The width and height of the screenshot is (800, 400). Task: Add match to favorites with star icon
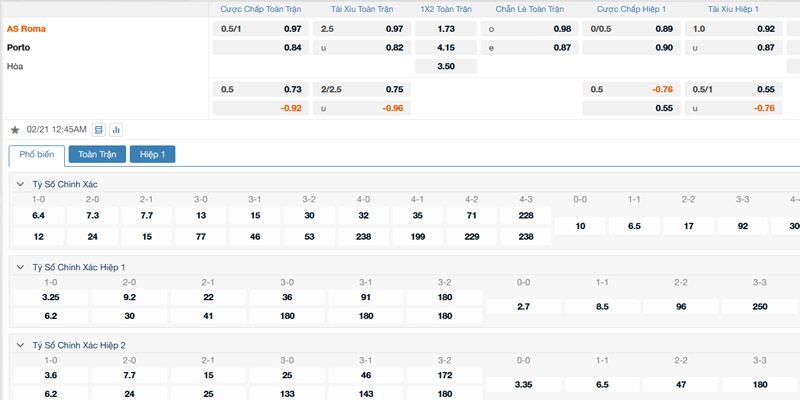pos(15,130)
